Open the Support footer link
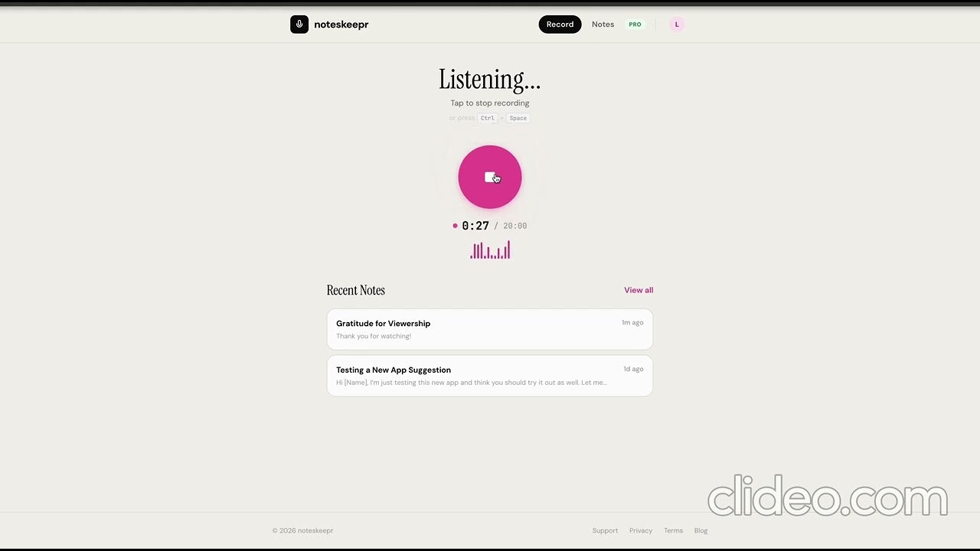 (605, 530)
